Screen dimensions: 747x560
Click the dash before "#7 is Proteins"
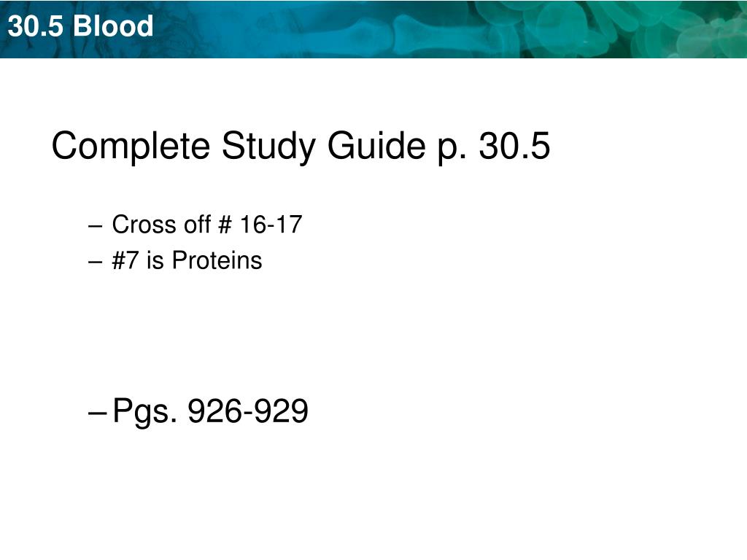click(x=95, y=262)
